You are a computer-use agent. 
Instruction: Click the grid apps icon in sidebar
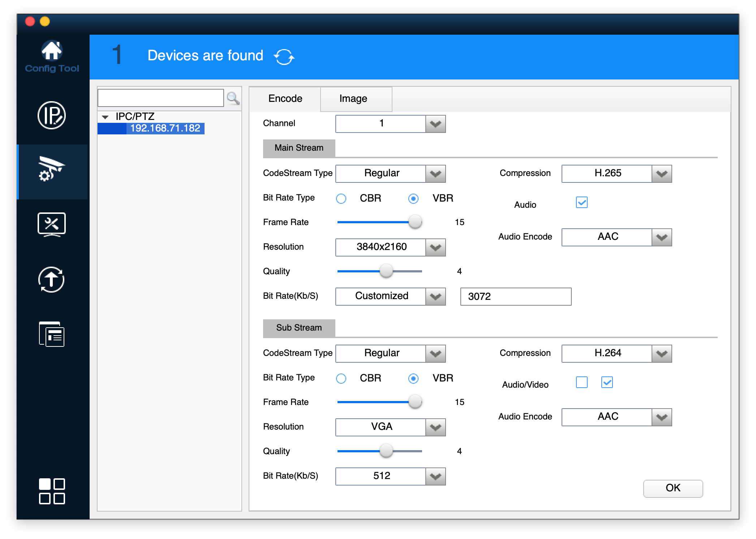(52, 491)
